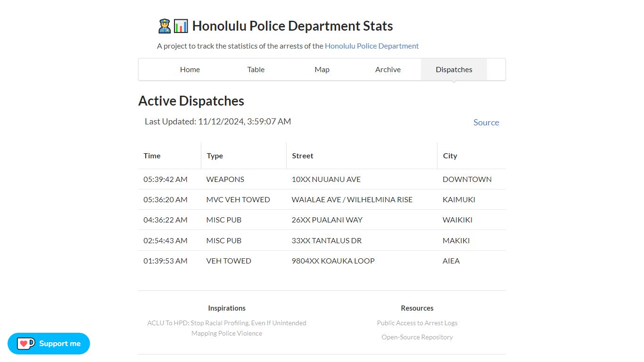The height and width of the screenshot is (362, 644).
Task: Click the WAIKIKI city cell
Action: click(471, 220)
